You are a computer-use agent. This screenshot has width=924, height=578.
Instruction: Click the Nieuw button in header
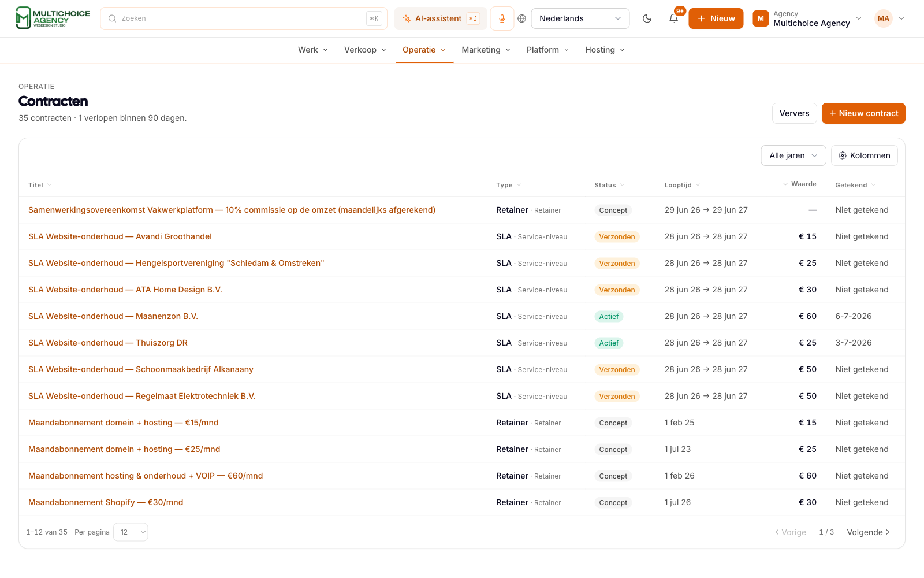click(x=716, y=18)
